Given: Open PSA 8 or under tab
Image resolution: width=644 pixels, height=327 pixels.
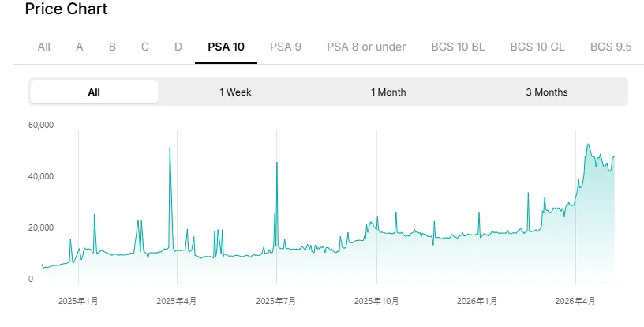Looking at the screenshot, I should point(366,47).
